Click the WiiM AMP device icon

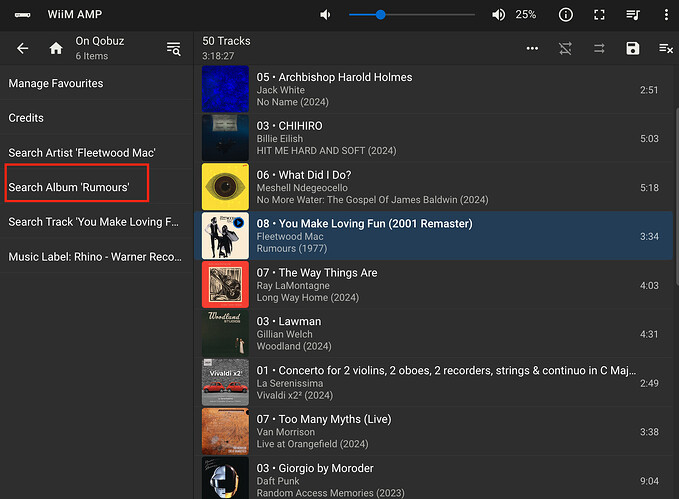[x=23, y=15]
